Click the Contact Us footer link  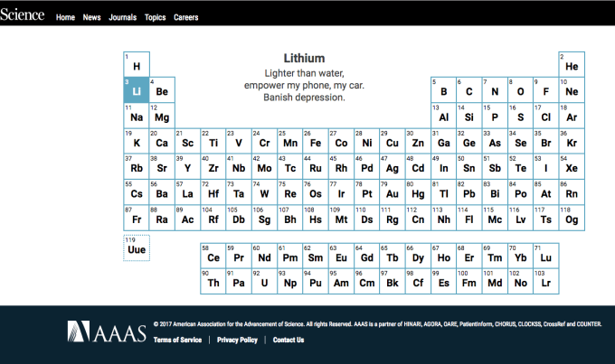point(289,340)
